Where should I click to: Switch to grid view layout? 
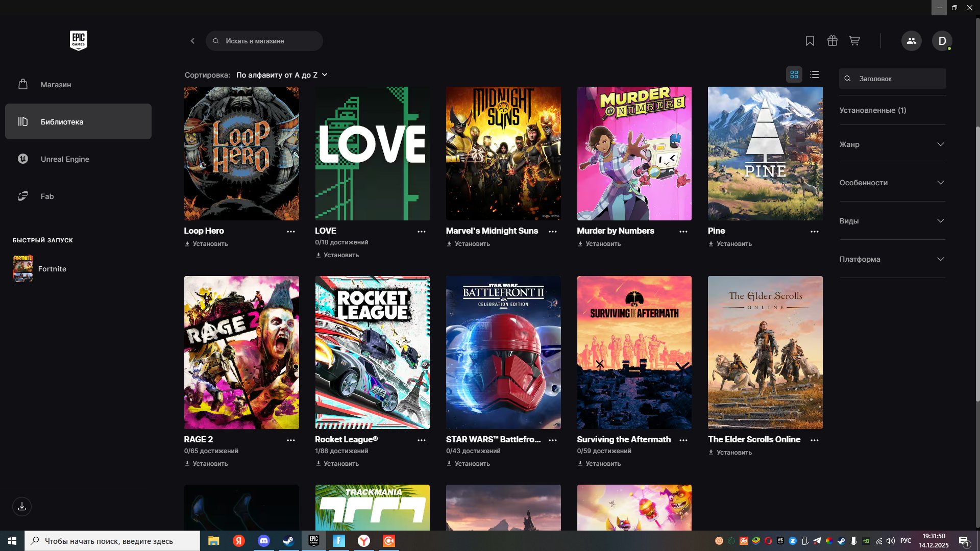pyautogui.click(x=794, y=75)
